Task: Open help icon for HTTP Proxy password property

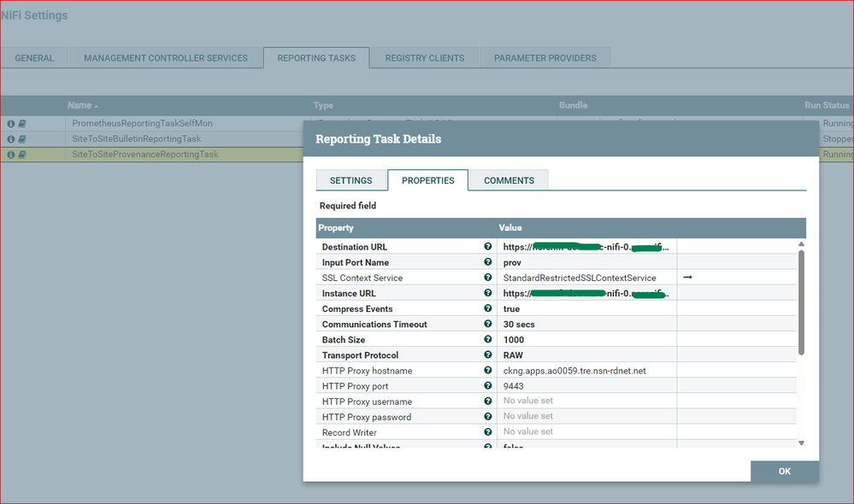Action: [488, 416]
